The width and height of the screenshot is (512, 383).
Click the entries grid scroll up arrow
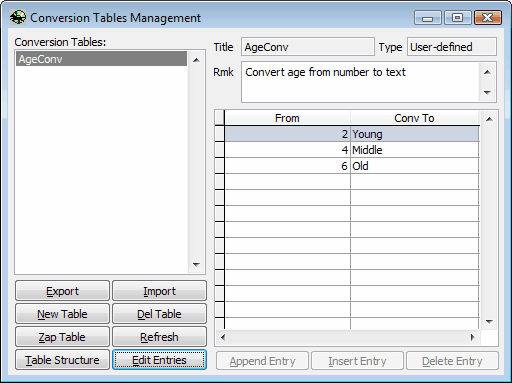coord(489,119)
